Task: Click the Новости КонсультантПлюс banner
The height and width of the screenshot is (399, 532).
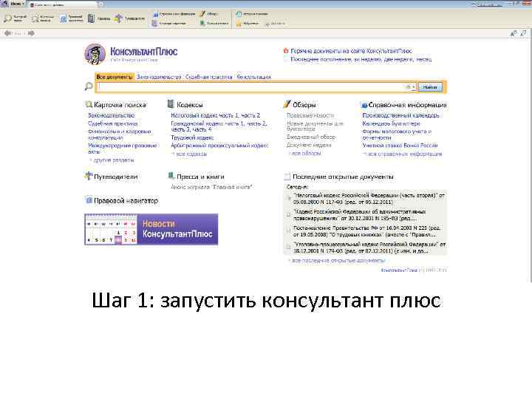Action: (x=151, y=229)
